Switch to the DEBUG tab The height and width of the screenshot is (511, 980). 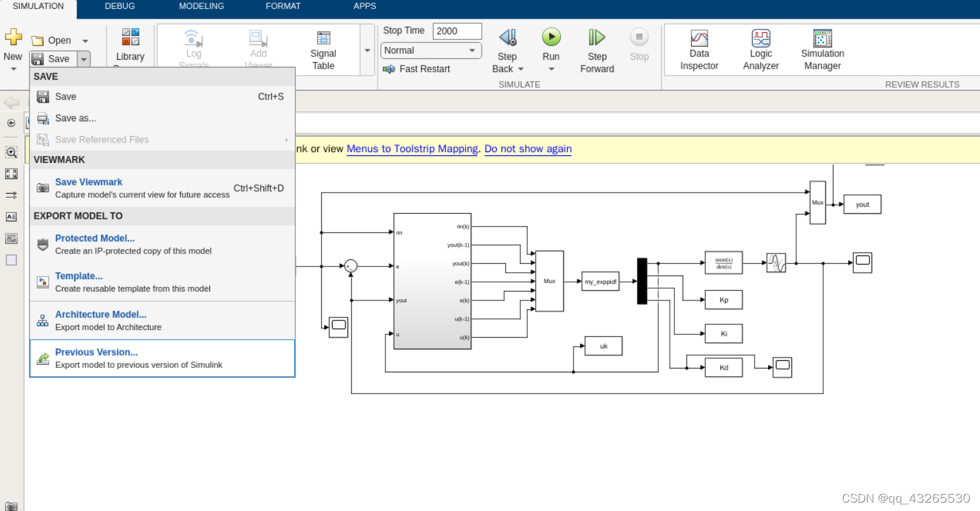[120, 6]
